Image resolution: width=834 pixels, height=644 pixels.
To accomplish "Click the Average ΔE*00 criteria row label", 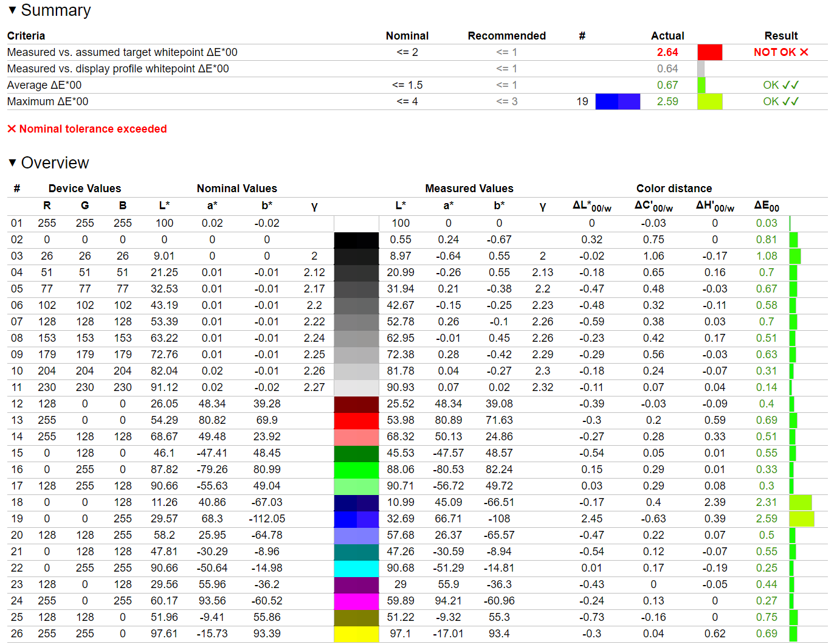I will pyautogui.click(x=44, y=85).
